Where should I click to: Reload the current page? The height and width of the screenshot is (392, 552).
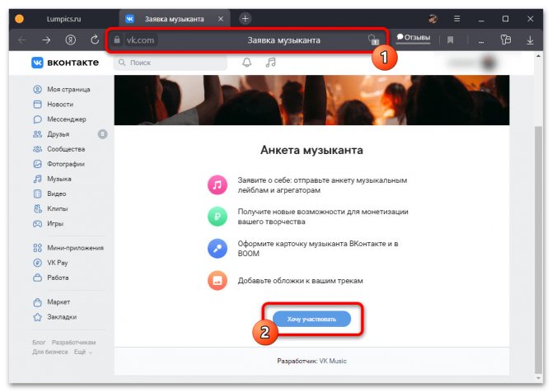(x=95, y=40)
